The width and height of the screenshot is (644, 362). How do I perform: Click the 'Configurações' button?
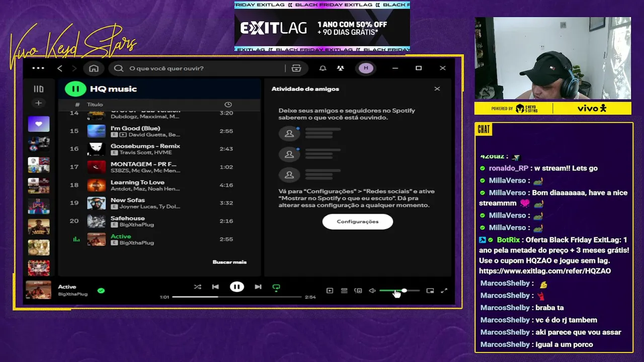358,222
